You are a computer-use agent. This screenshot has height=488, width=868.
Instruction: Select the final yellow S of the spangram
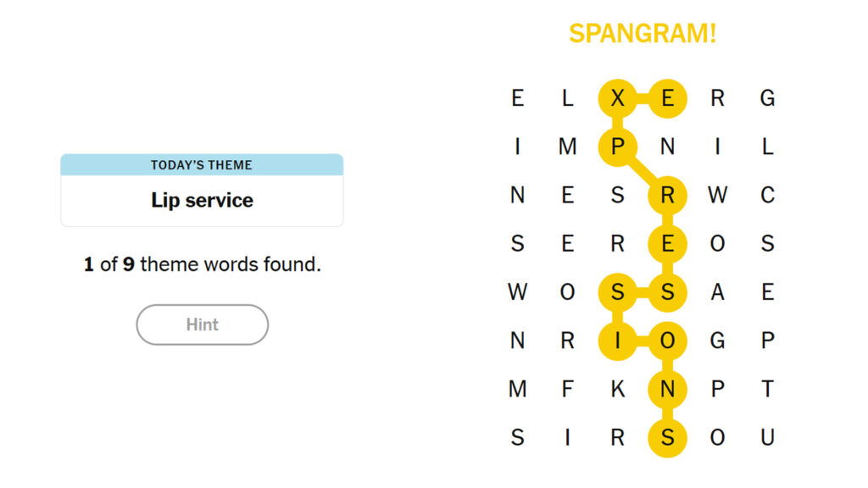click(x=667, y=438)
